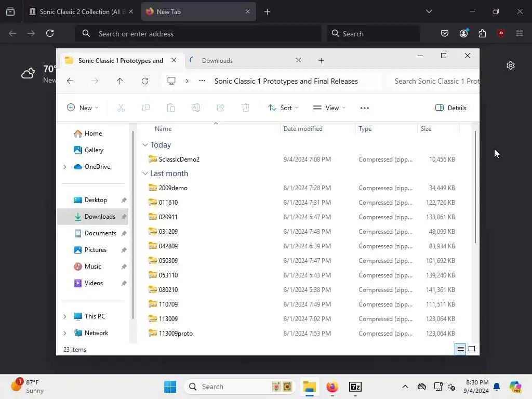The width and height of the screenshot is (532, 399).
Task: Click the Share icon in Explorer toolbar
Action: [x=220, y=108]
